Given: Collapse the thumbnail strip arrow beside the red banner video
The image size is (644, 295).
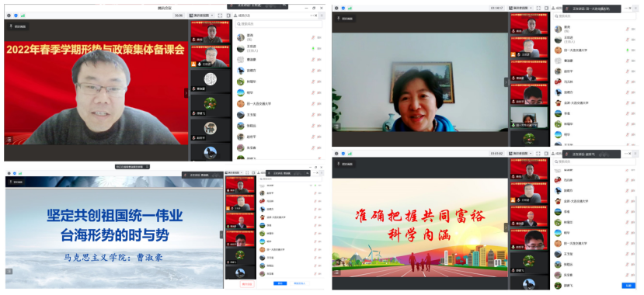Looking at the screenshot, I should click(x=186, y=93).
